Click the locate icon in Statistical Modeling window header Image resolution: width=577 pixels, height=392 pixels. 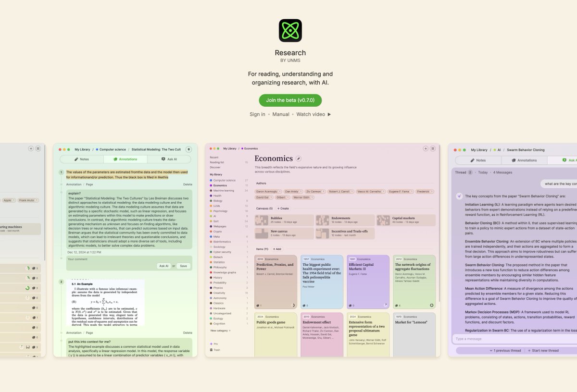pyautogui.click(x=188, y=149)
